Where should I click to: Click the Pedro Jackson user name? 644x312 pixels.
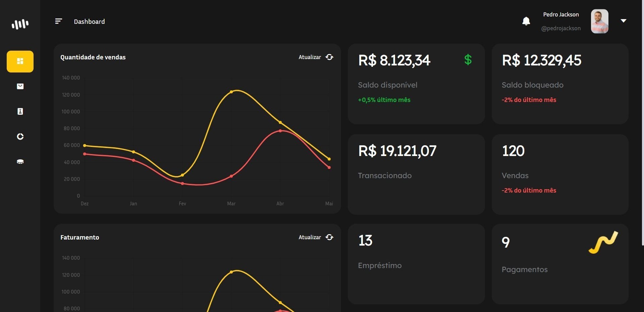(x=561, y=14)
